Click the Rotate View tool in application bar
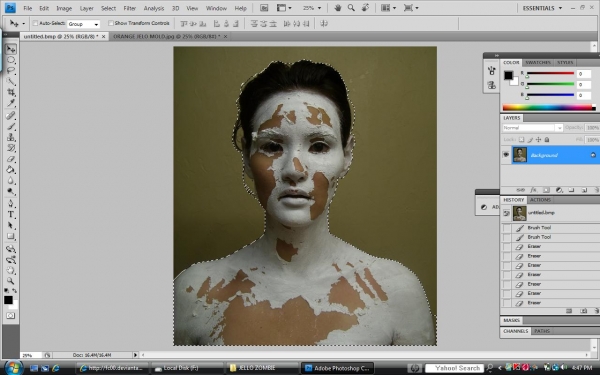This screenshot has height=375, width=600. (365, 8)
